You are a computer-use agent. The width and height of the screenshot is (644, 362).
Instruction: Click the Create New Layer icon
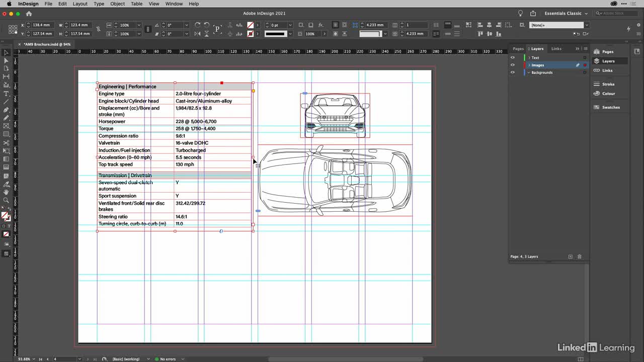(x=570, y=256)
